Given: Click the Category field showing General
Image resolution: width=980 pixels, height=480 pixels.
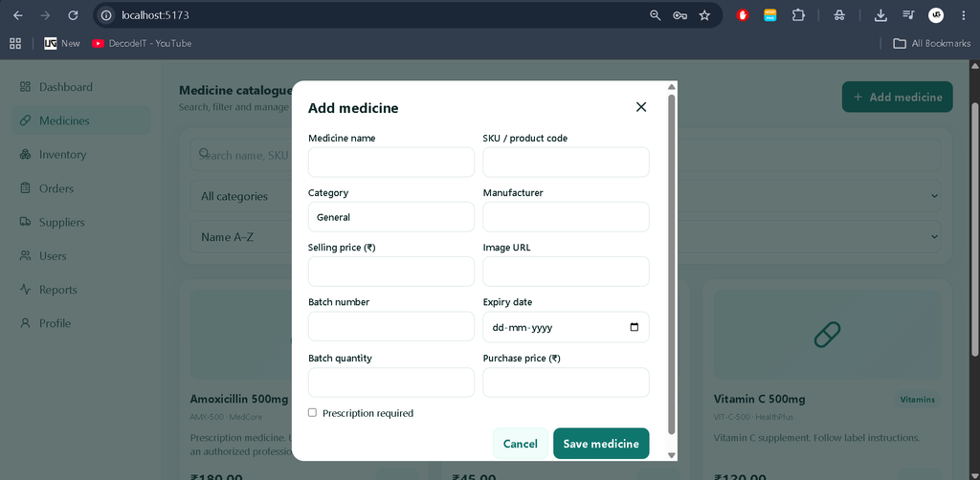Looking at the screenshot, I should (x=391, y=217).
